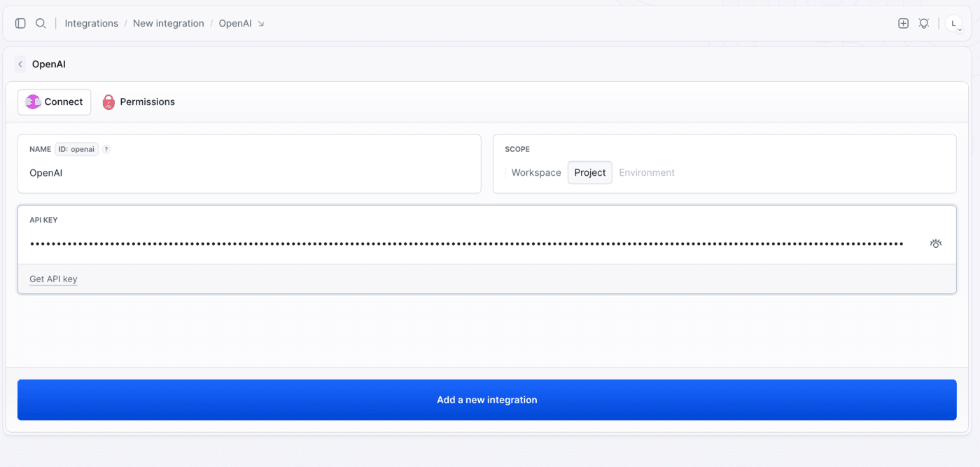This screenshot has height=467, width=980.
Task: Click the SCOPE label
Action: 517,149
